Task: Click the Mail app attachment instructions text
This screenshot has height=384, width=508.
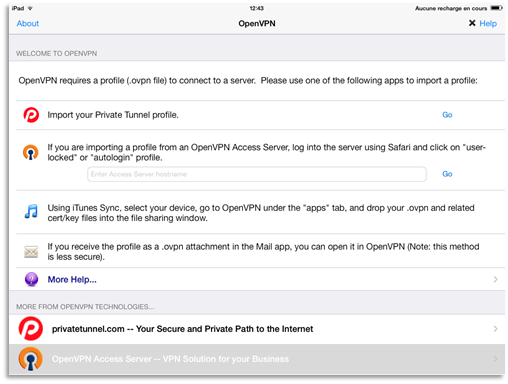Action: 263,252
